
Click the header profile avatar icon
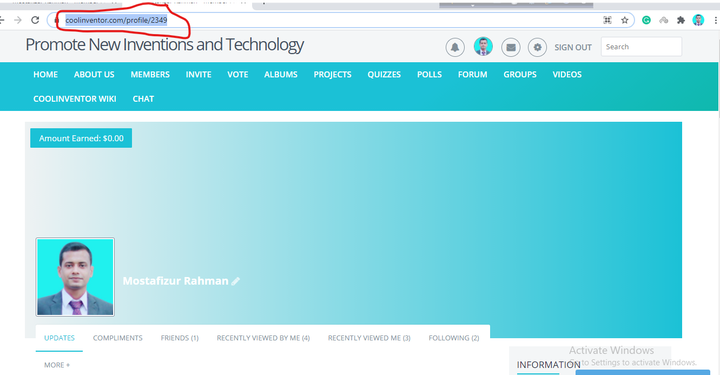click(483, 47)
